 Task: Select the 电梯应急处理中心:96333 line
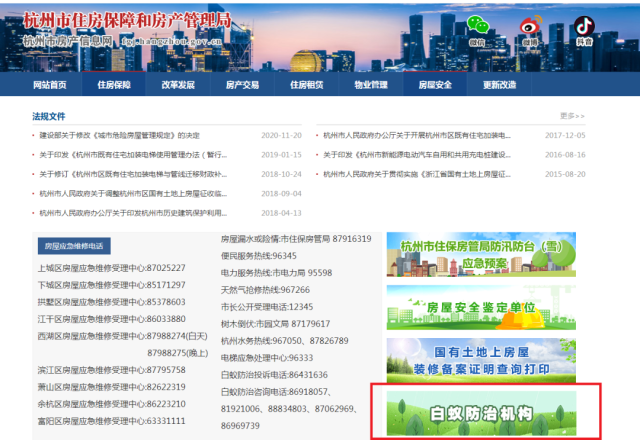(x=267, y=358)
